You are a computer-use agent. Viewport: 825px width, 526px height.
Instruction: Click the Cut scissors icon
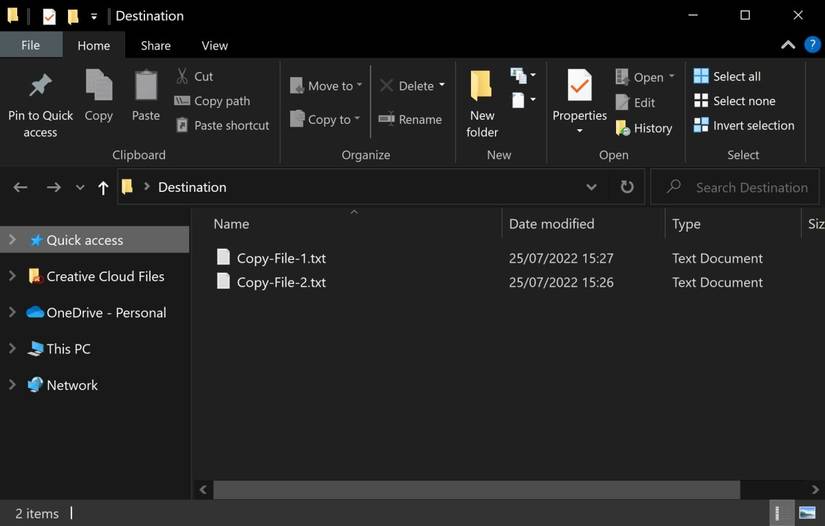click(183, 76)
